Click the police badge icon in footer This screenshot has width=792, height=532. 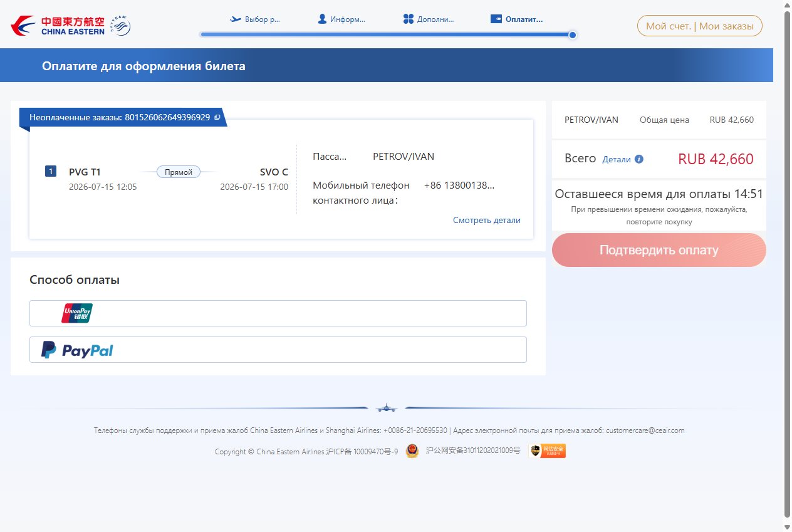tap(412, 451)
